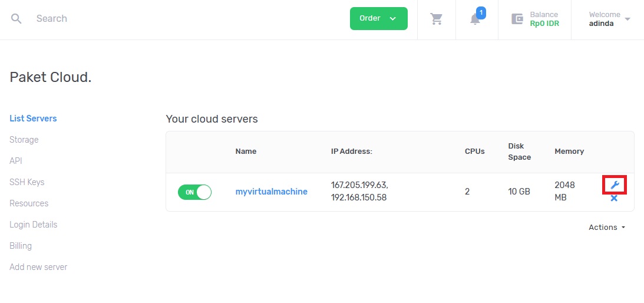Open the Welcome adinda user menu
The height and width of the screenshot is (303, 644).
tap(609, 19)
